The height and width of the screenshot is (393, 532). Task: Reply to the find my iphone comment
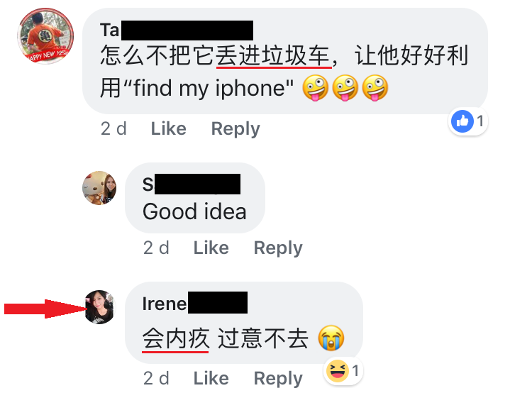235,129
